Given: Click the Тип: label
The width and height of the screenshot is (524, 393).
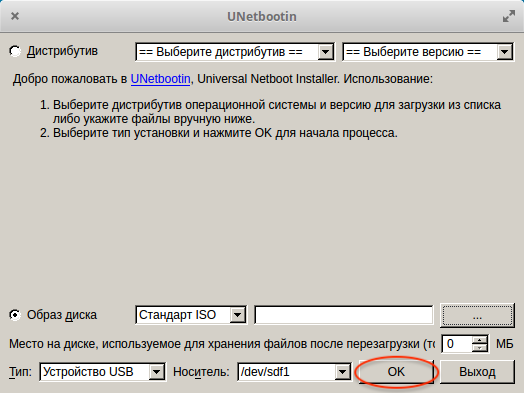Looking at the screenshot, I should (x=20, y=372).
